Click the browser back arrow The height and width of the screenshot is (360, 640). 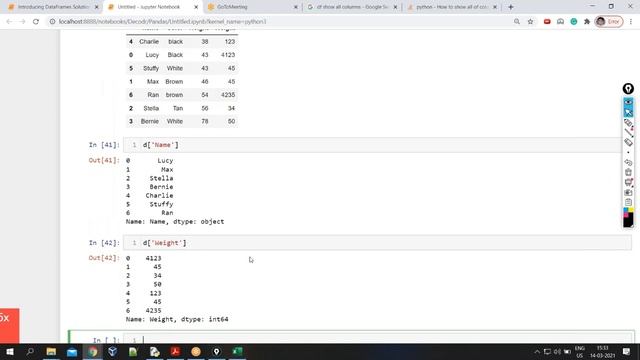click(9, 22)
